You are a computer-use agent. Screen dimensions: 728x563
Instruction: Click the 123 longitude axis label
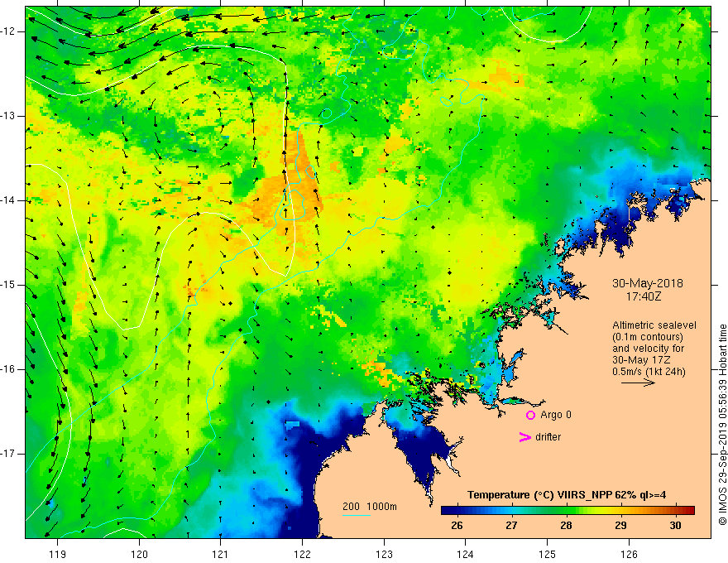(x=384, y=554)
